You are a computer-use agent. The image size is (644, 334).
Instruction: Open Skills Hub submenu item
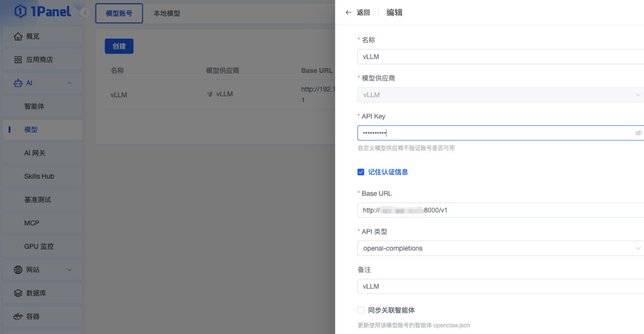[x=42, y=176]
